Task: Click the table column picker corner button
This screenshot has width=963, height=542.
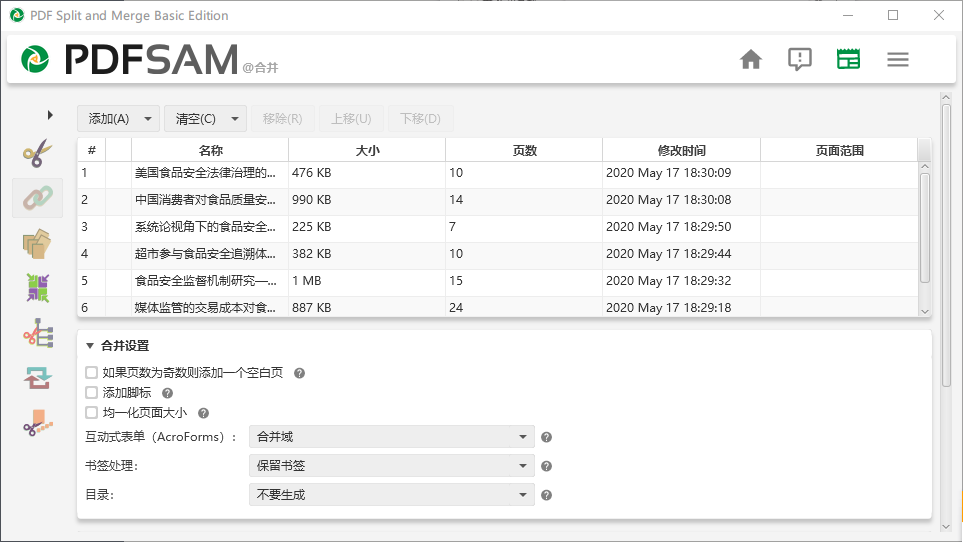Action: (x=924, y=150)
